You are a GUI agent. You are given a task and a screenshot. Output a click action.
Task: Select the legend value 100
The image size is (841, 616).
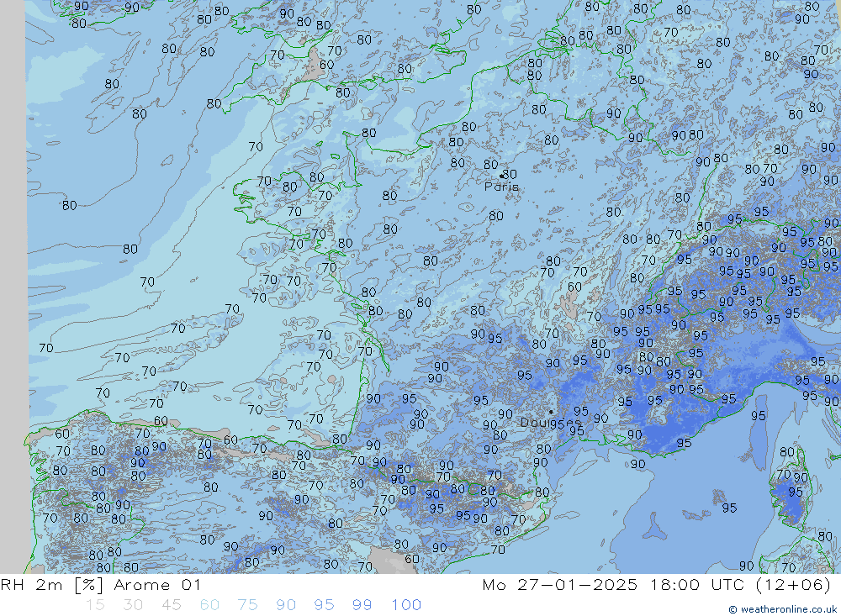pos(406,605)
